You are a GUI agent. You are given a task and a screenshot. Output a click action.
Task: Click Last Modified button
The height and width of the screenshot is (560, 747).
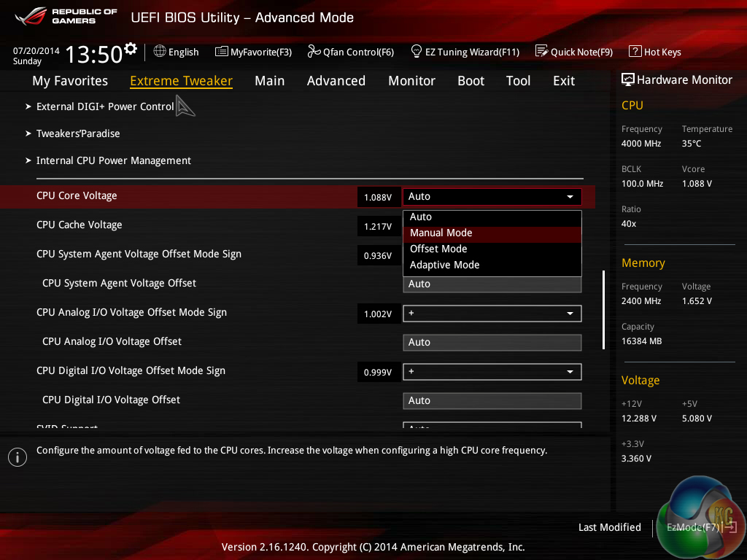[609, 527]
